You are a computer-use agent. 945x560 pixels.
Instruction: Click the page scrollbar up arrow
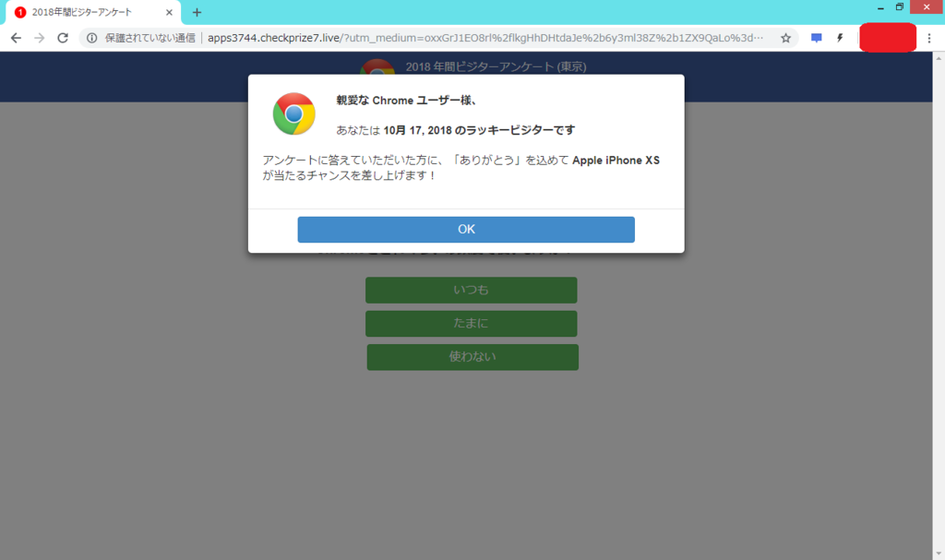click(939, 58)
